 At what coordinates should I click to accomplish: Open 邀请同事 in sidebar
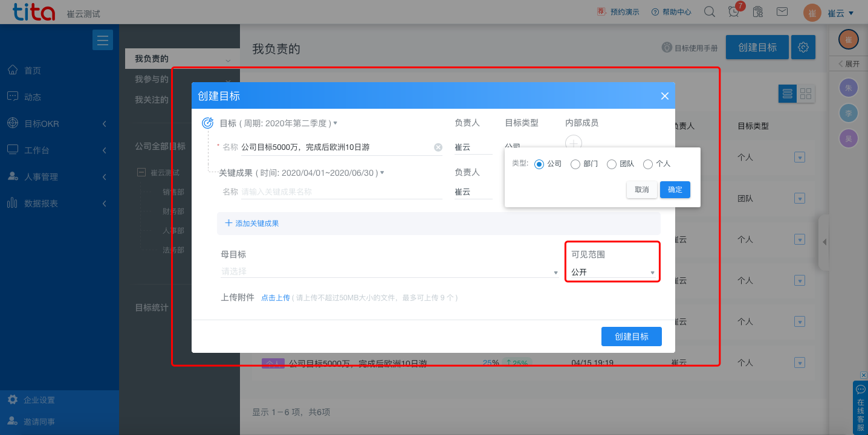point(39,422)
